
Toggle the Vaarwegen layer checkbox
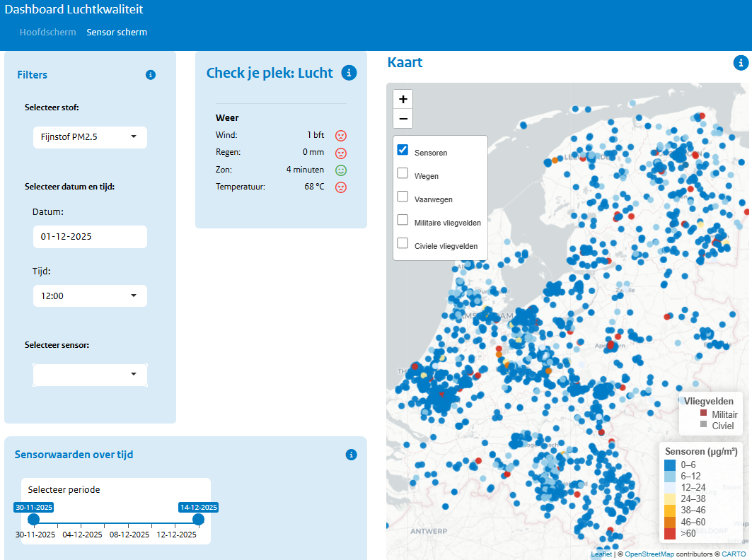click(x=403, y=197)
